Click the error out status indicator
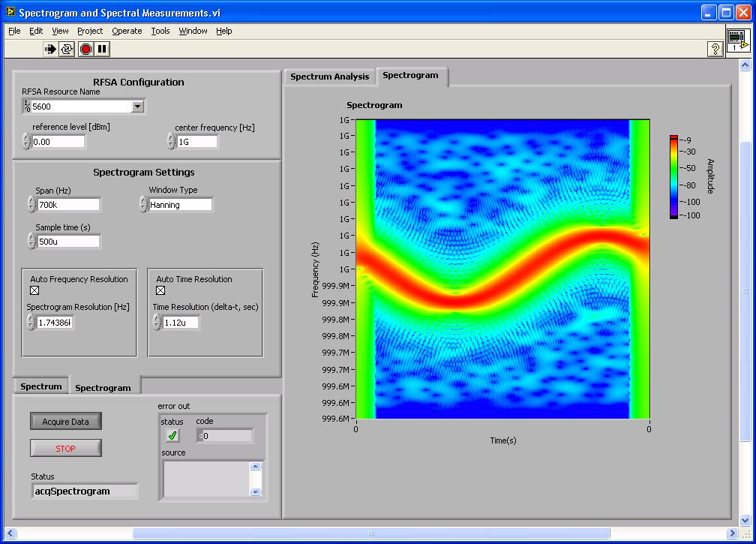The image size is (756, 544). point(172,436)
